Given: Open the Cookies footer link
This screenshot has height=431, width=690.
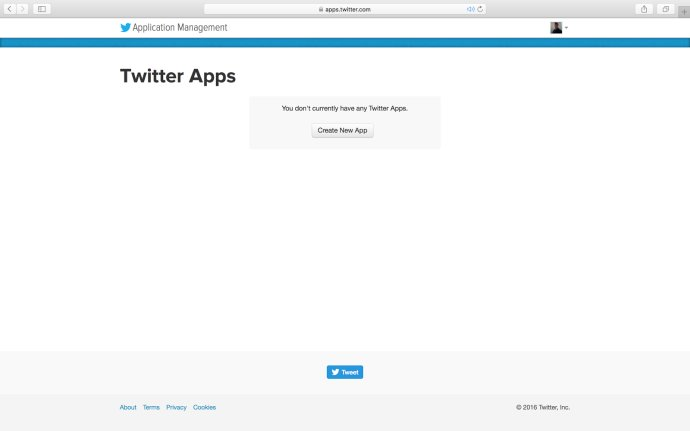Looking at the screenshot, I should (x=204, y=407).
